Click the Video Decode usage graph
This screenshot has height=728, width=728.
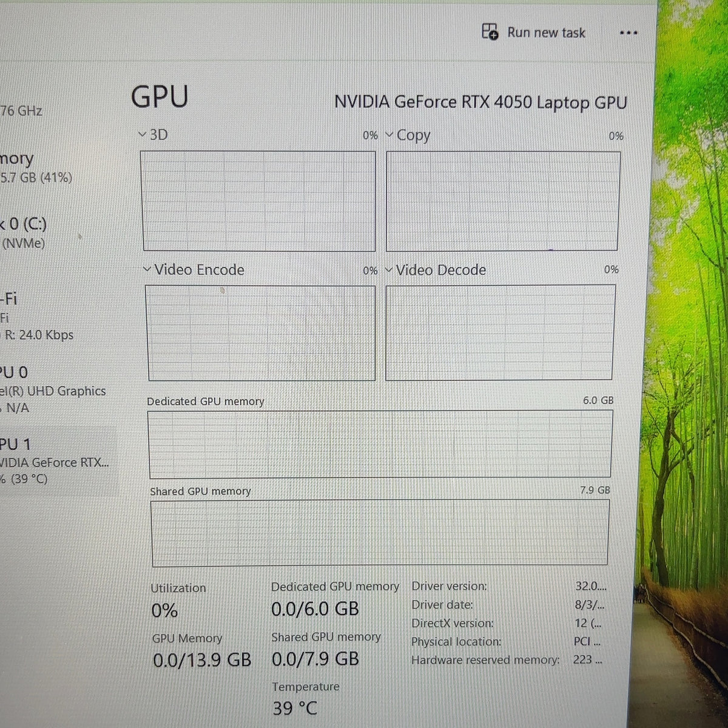tap(500, 332)
